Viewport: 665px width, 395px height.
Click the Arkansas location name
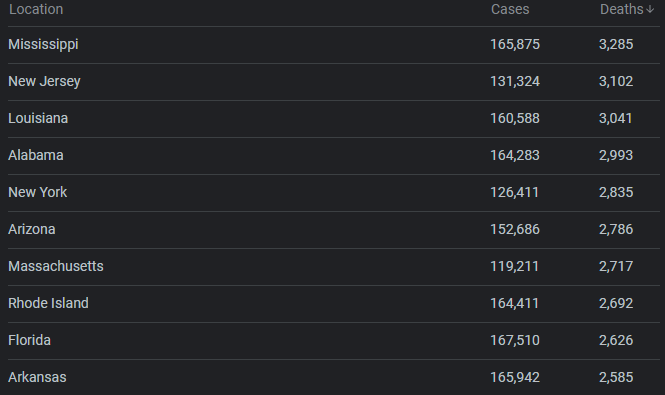click(x=37, y=377)
